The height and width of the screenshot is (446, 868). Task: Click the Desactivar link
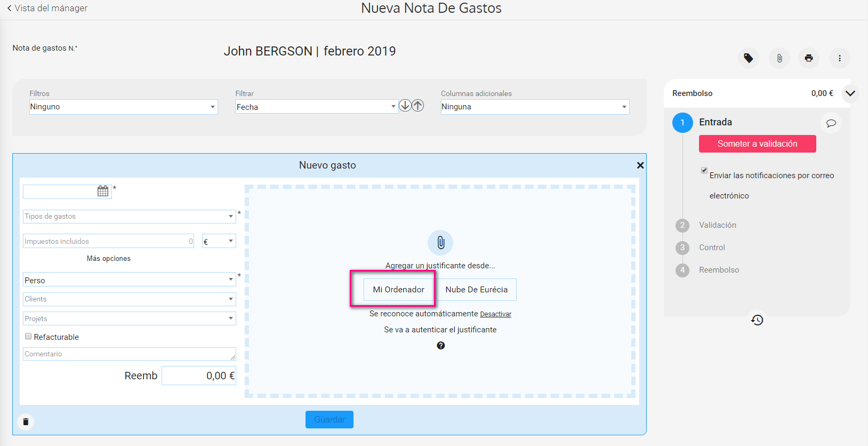pos(495,314)
